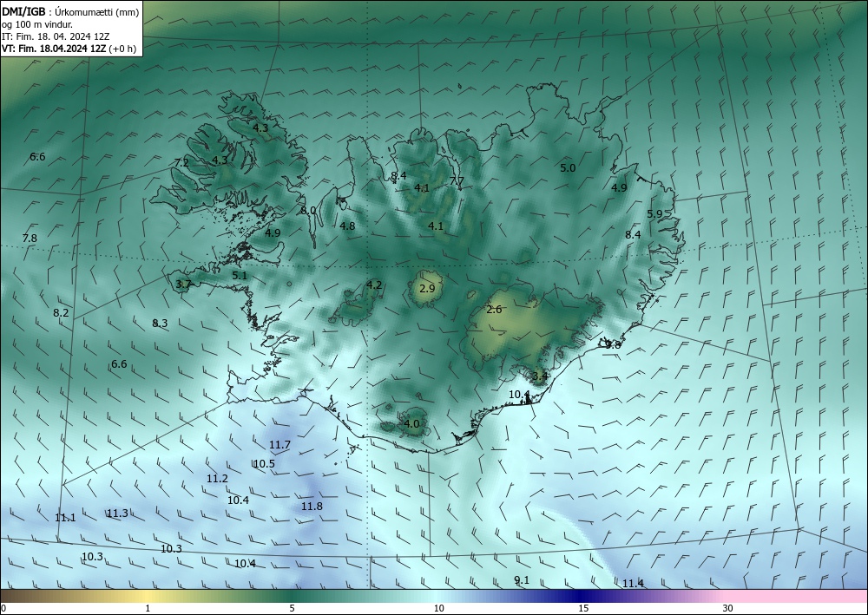Screen dimensions: 868x615
Task: Click the 11.7 value over the ocean
Action: (279, 445)
